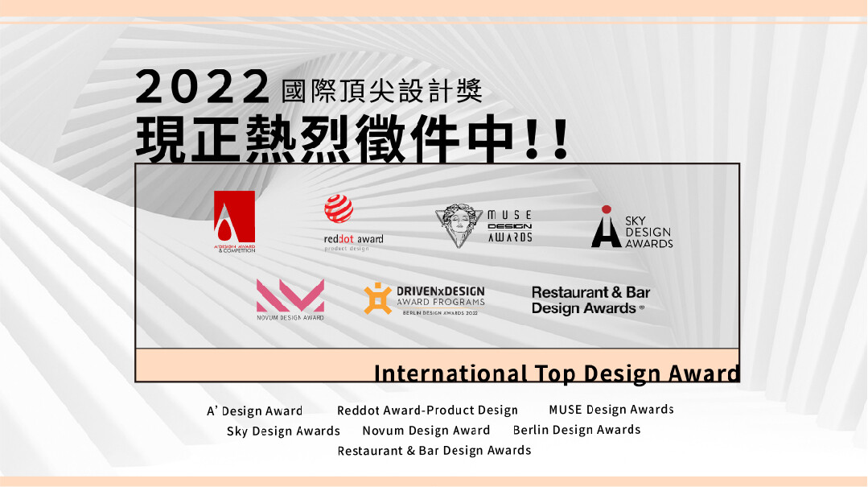Click the text "Restaurant & Bar Design Awards" at bottom

(x=434, y=451)
